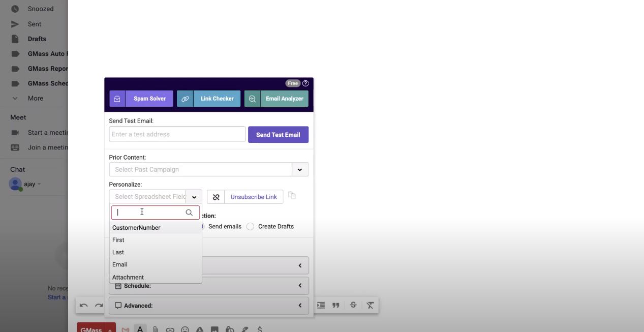Open the Link Checker tool
This screenshot has width=644, height=332.
(x=208, y=99)
